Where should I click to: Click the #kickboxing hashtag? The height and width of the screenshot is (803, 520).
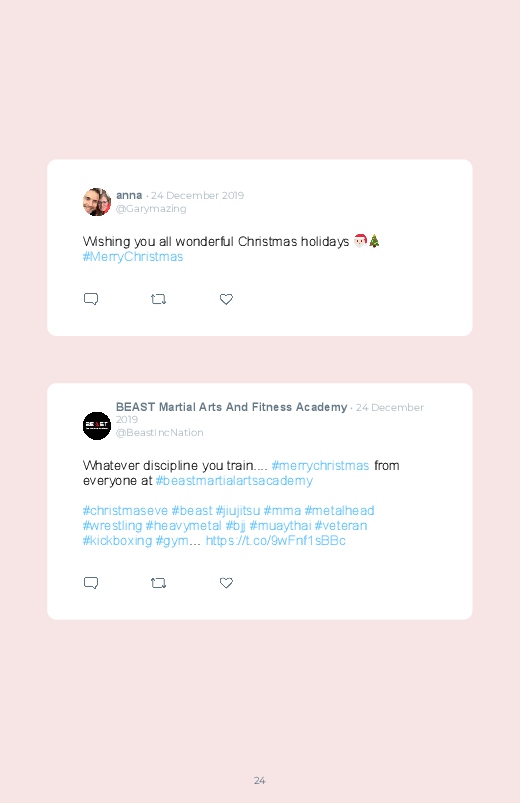[117, 541]
